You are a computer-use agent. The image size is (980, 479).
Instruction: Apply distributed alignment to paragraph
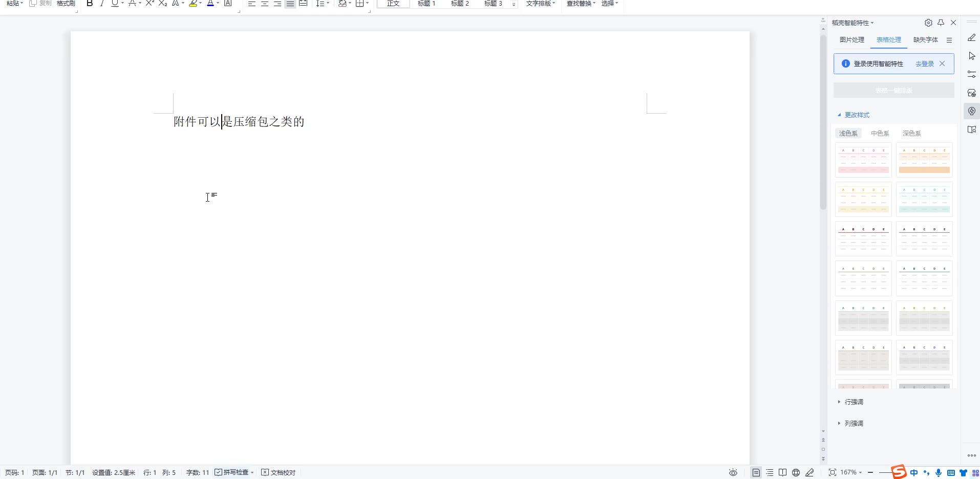303,4
